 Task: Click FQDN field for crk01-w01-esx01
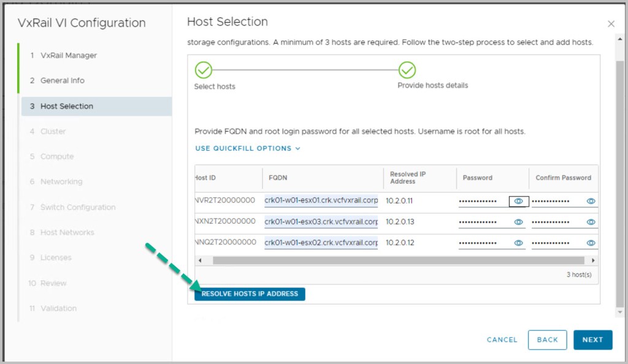pyautogui.click(x=321, y=200)
